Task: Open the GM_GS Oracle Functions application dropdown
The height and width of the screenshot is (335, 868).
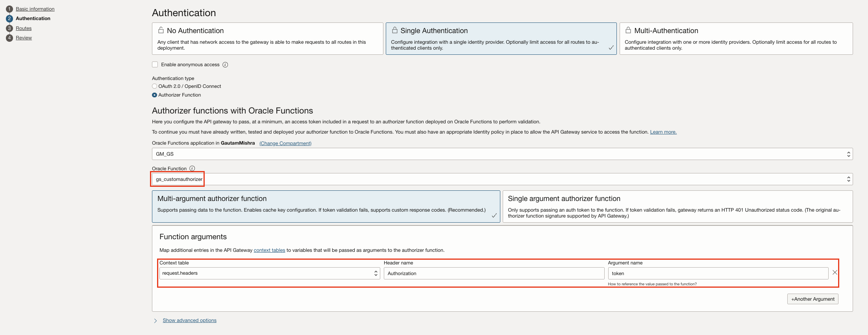Action: (502, 154)
